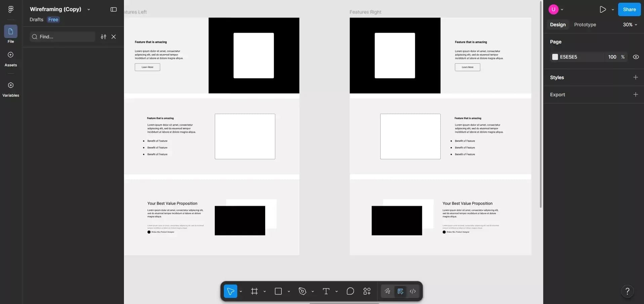
Task: Expand presentation options arrow
Action: [x=613, y=9]
